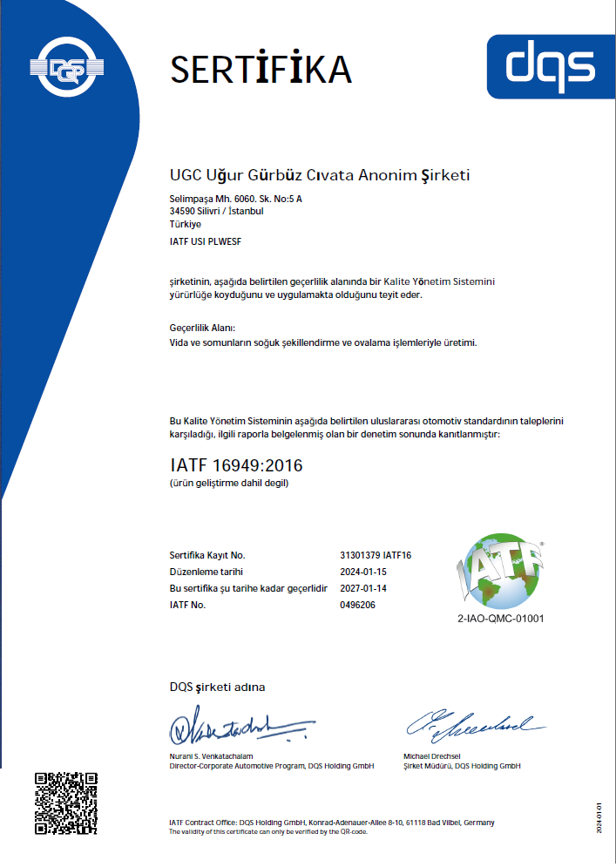Click Nurani S. Venkatachalam's signature
The height and width of the screenshot is (867, 616).
pyautogui.click(x=242, y=725)
